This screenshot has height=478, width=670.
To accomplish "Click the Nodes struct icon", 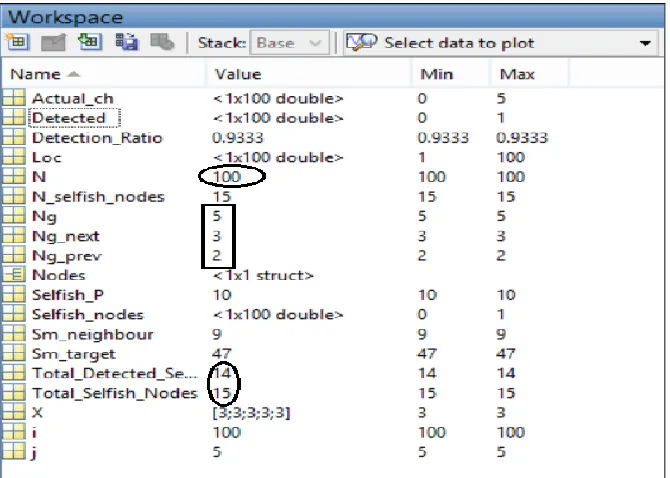I will pyautogui.click(x=14, y=275).
